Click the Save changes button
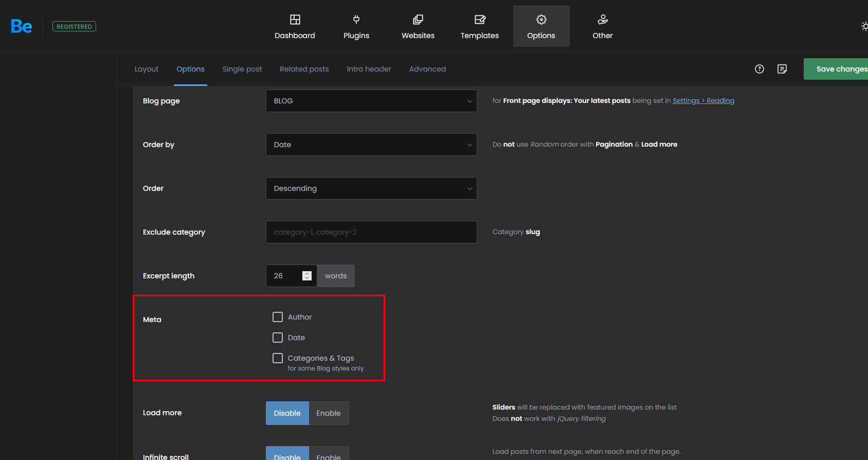 pyautogui.click(x=836, y=69)
